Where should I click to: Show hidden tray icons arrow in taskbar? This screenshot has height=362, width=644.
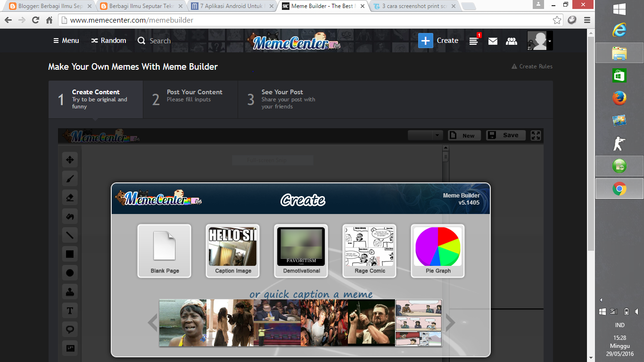601,300
